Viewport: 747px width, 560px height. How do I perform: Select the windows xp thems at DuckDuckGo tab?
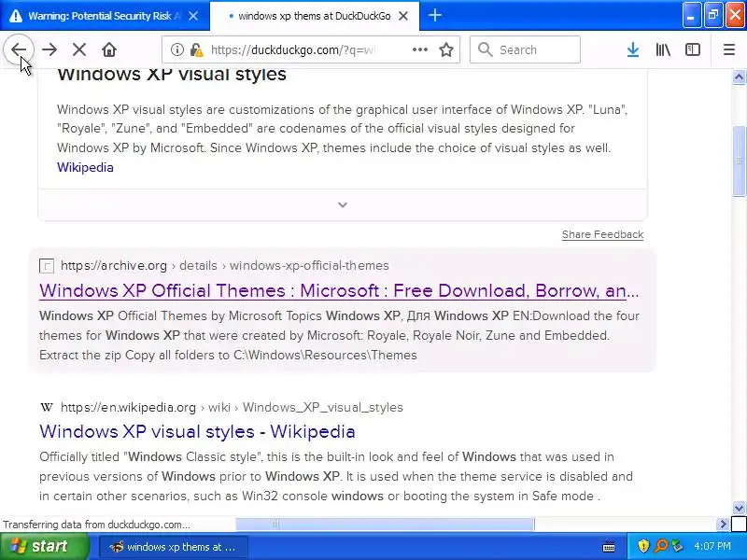pyautogui.click(x=315, y=16)
